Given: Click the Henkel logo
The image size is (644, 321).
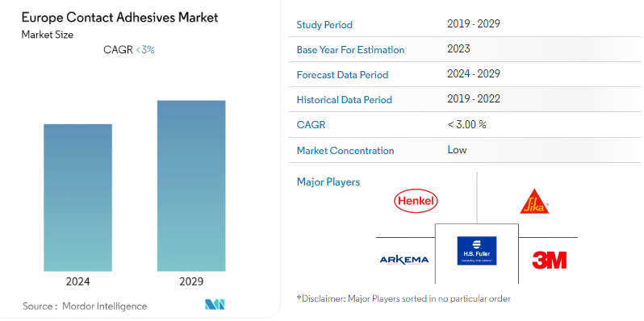Looking at the screenshot, I should pos(416,201).
